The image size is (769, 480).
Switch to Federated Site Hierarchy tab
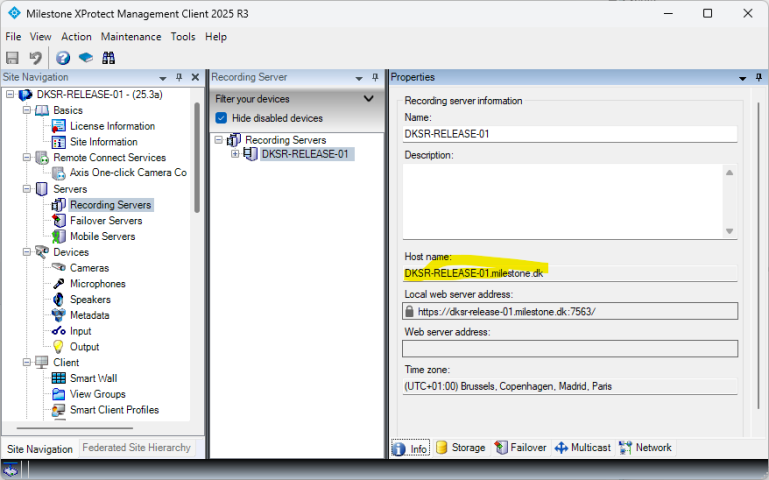[x=136, y=448]
